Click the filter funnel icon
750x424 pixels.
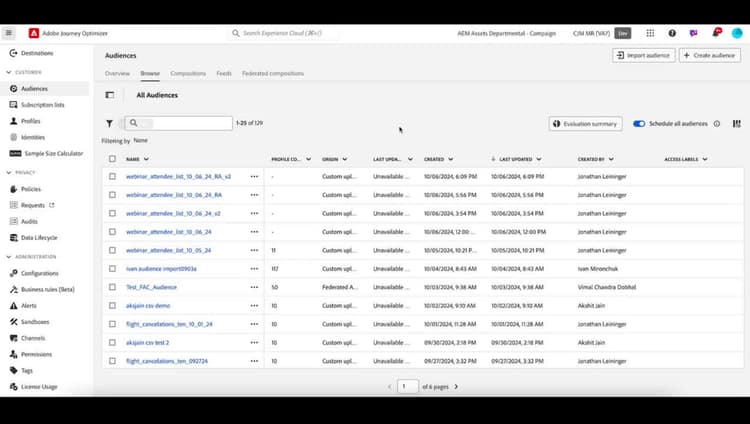click(109, 123)
